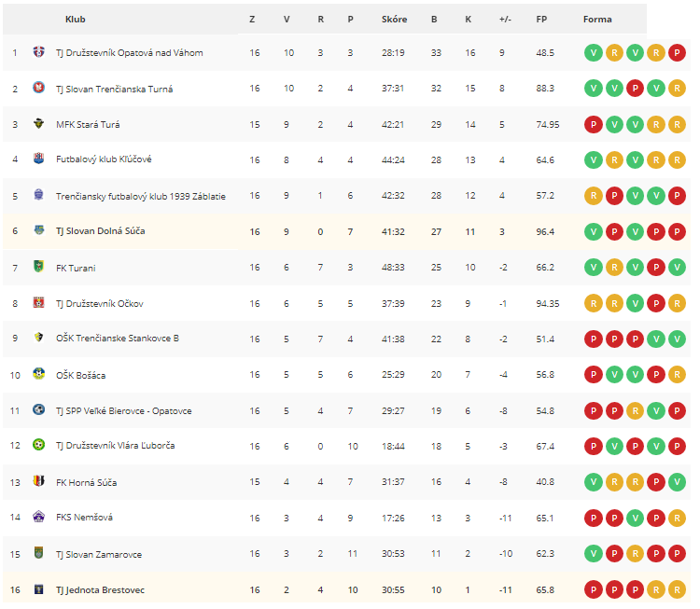Click the Klub column header
Image resolution: width=700 pixels, height=609 pixels.
pyautogui.click(x=75, y=20)
